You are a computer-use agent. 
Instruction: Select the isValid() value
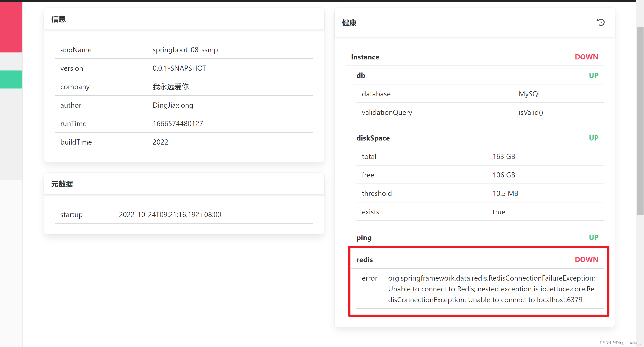pos(531,113)
